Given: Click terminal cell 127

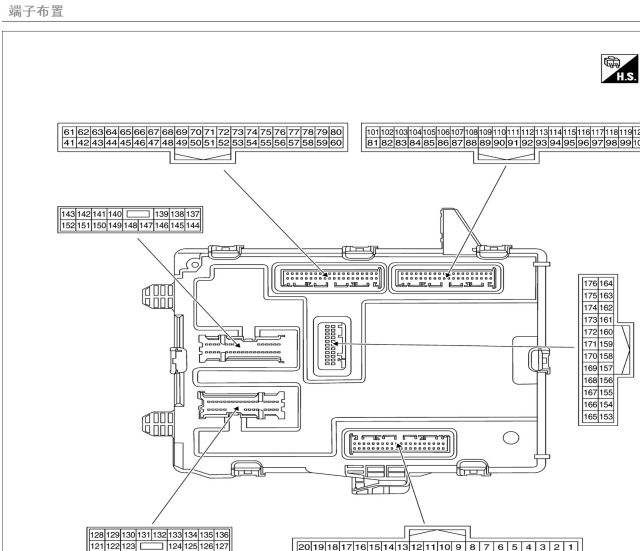Looking at the screenshot, I should tap(222, 546).
